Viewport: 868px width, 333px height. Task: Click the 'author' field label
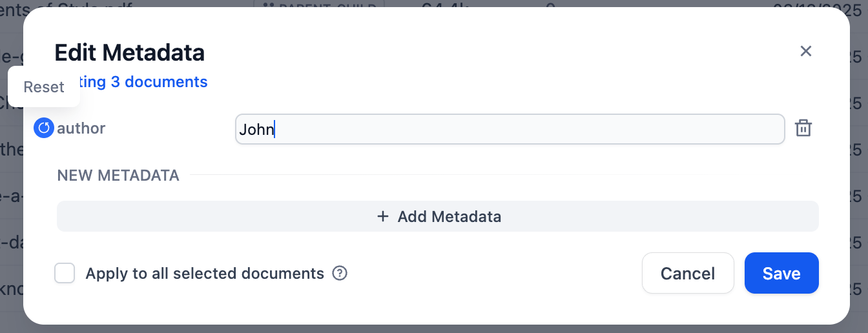[81, 128]
